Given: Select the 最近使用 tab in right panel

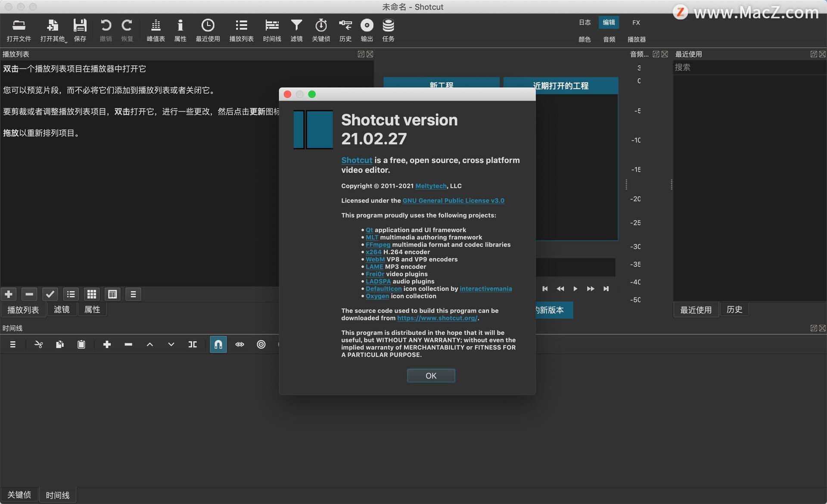Looking at the screenshot, I should tap(696, 310).
